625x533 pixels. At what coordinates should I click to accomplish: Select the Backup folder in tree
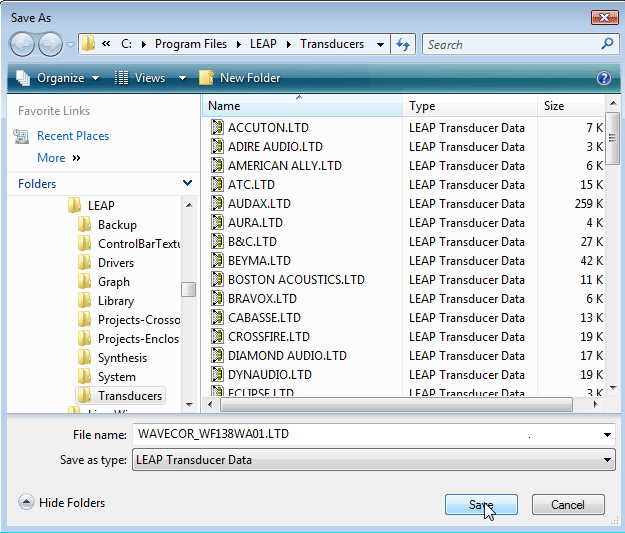click(107, 225)
